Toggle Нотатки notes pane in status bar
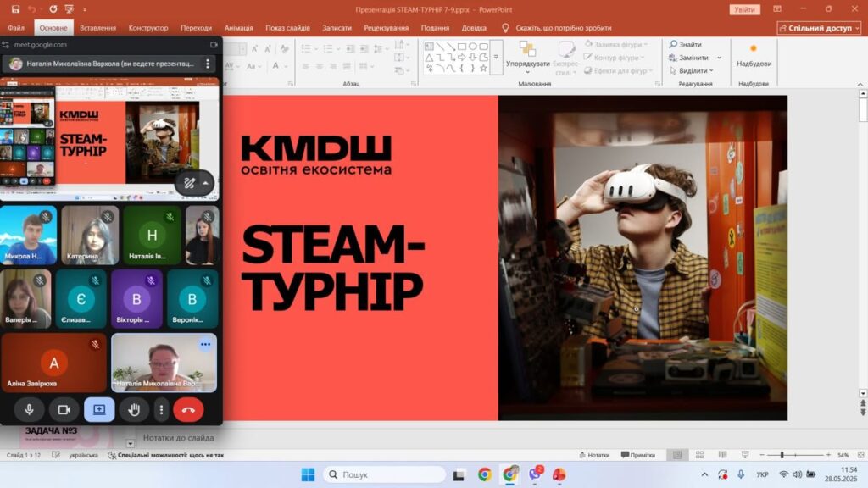Viewport: 868px width, 488px height. (x=594, y=455)
